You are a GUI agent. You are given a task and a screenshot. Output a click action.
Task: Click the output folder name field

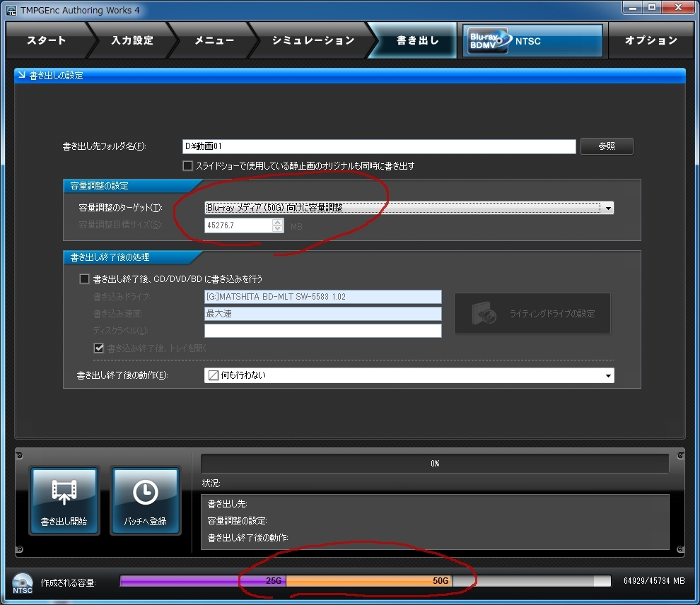coord(379,146)
